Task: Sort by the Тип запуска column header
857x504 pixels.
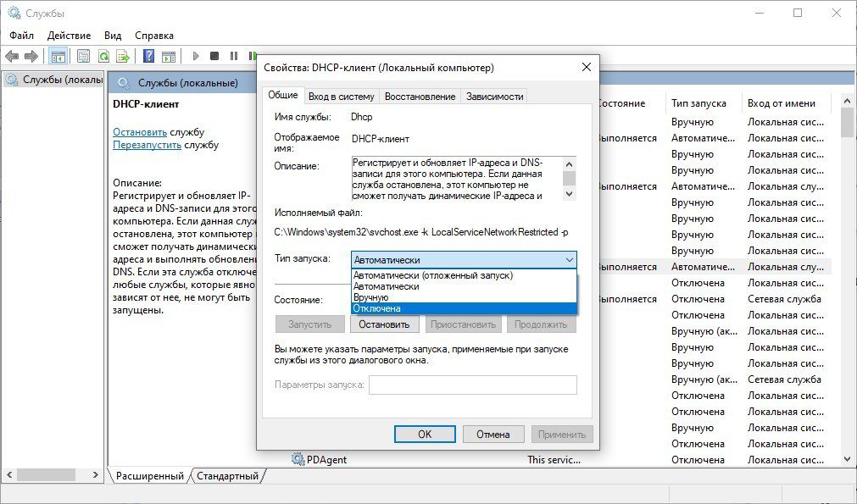Action: [x=703, y=103]
